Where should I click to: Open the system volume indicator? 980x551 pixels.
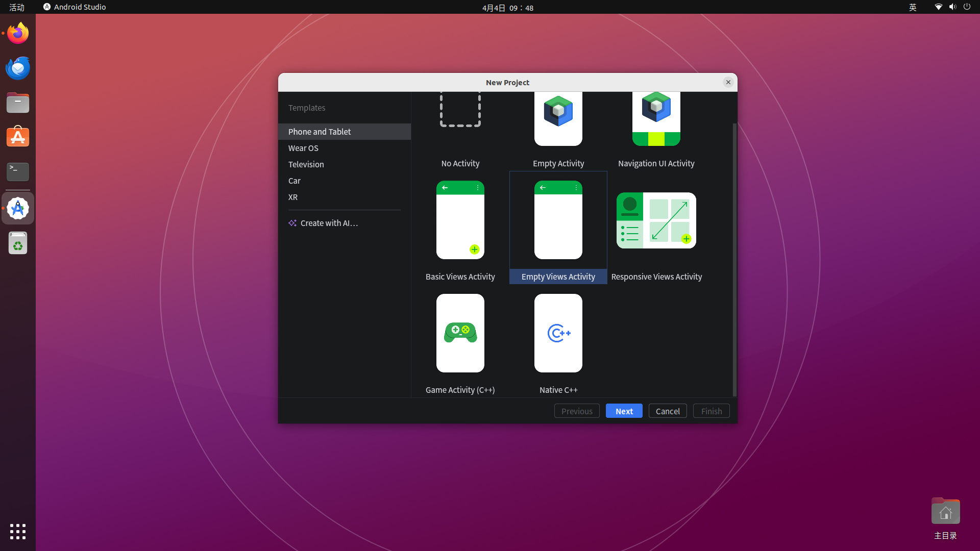pos(952,7)
